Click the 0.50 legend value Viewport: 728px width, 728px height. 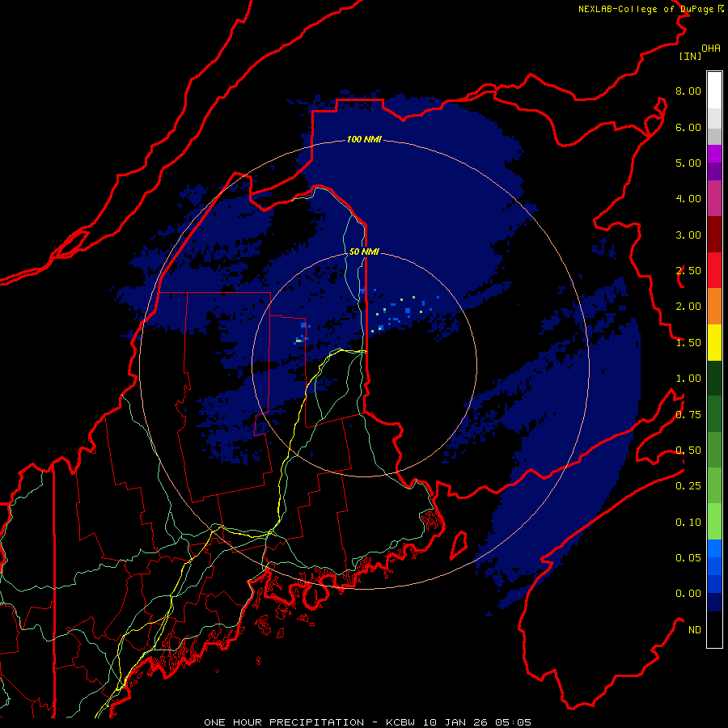pyautogui.click(x=688, y=451)
